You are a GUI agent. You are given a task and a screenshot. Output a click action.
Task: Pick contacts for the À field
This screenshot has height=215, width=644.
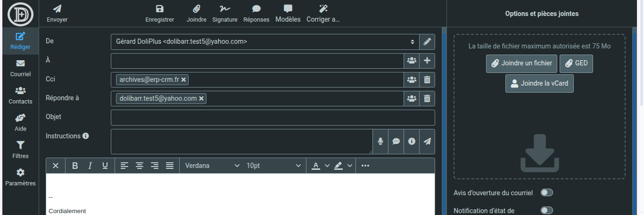coord(412,61)
